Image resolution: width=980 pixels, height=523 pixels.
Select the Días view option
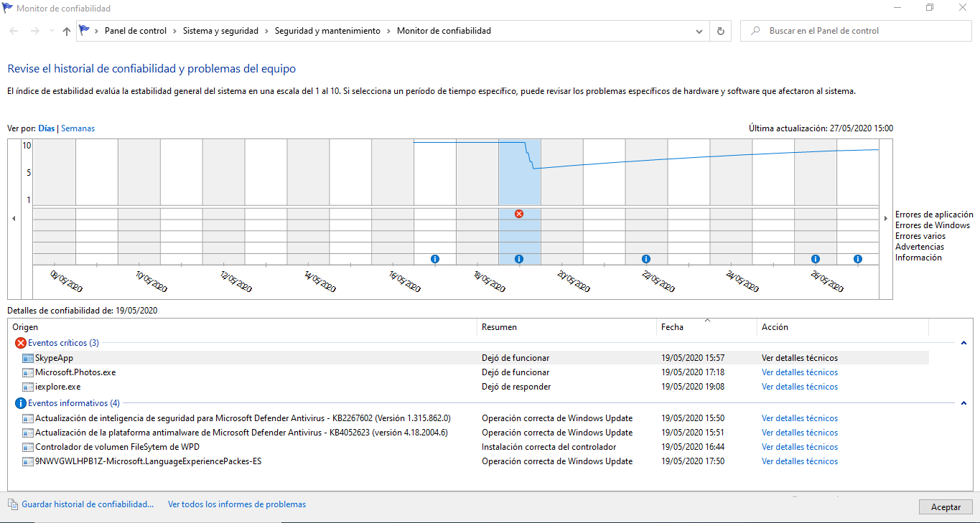pos(46,128)
